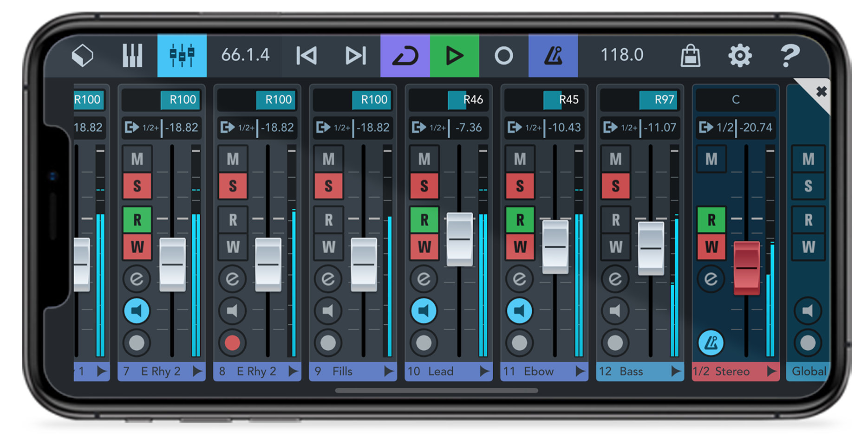Open the help screen
868x437 pixels.
click(x=790, y=55)
